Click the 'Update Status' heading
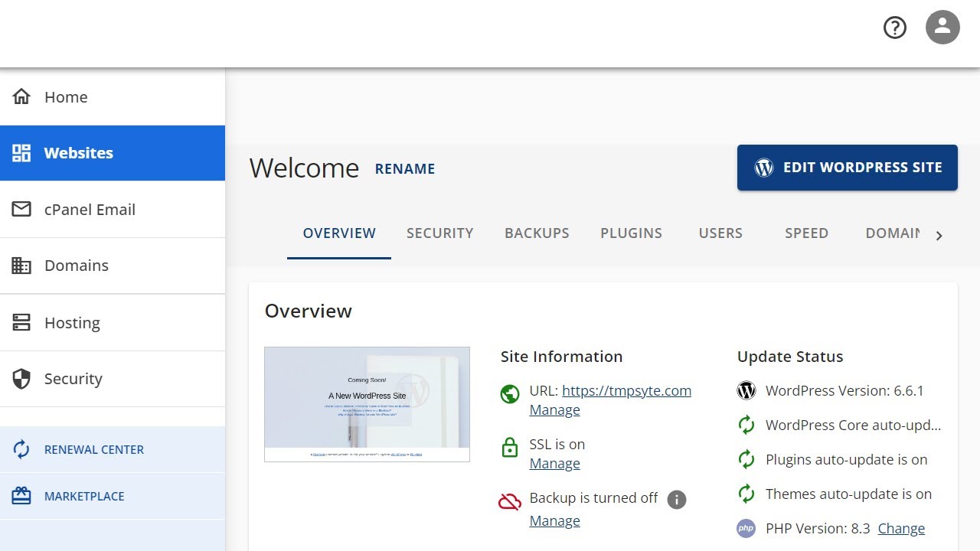The height and width of the screenshot is (551, 980). click(790, 357)
